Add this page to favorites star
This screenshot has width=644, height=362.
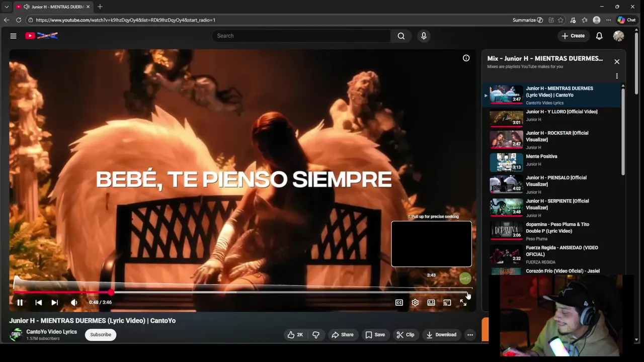561,20
